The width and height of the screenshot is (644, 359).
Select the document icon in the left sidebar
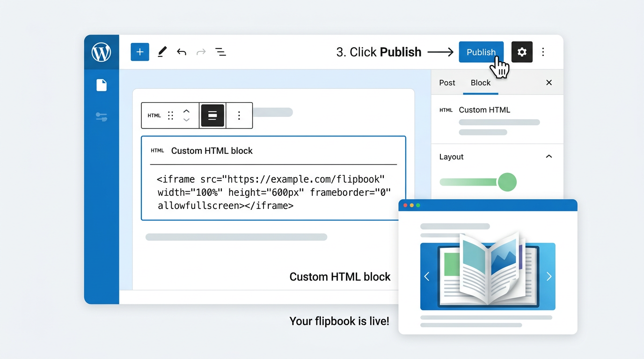(x=101, y=85)
